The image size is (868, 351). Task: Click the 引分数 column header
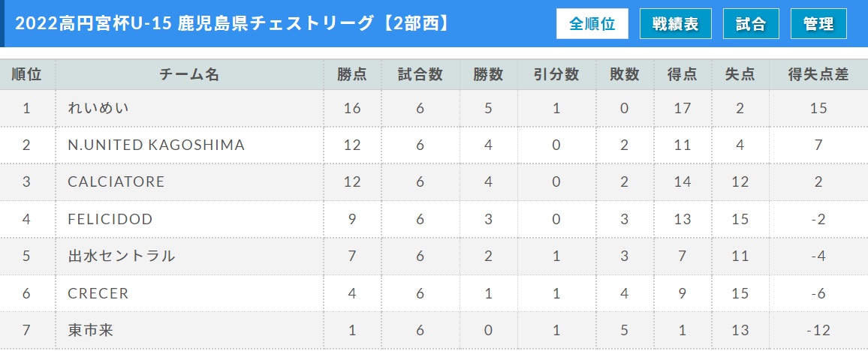[556, 74]
